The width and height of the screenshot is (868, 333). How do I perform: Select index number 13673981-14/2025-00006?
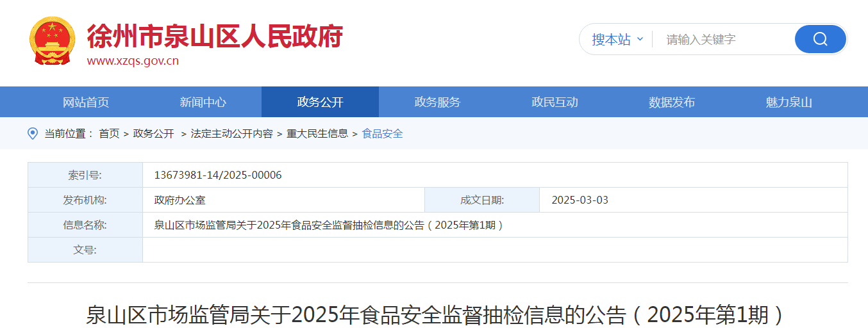(x=218, y=175)
